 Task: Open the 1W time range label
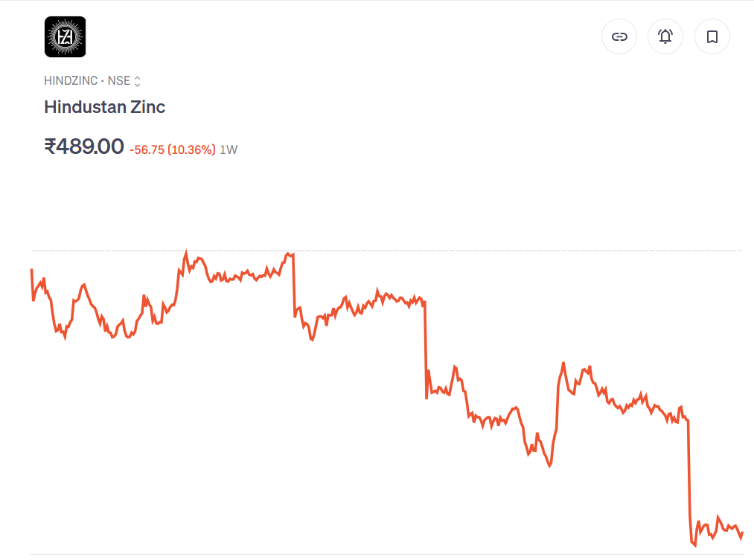coord(229,150)
